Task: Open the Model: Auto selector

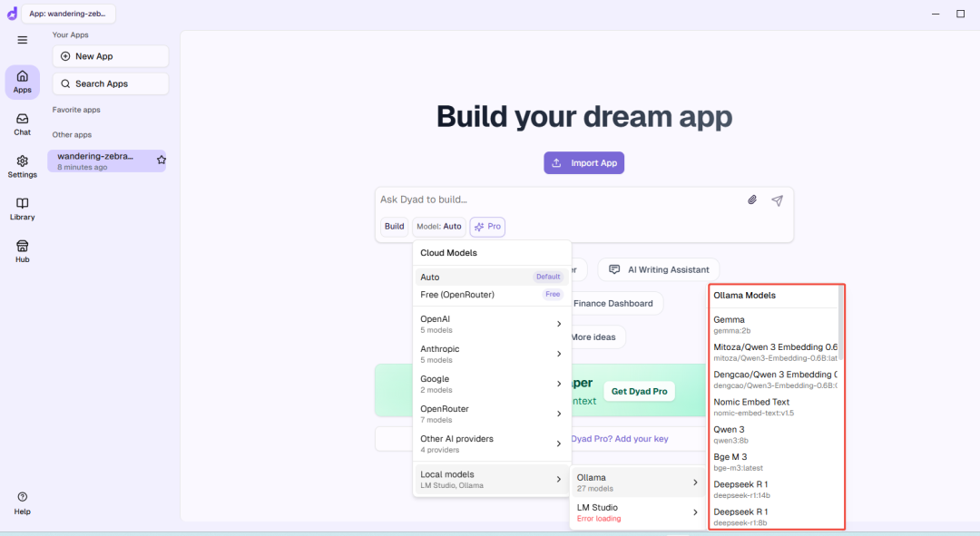Action: click(x=439, y=226)
